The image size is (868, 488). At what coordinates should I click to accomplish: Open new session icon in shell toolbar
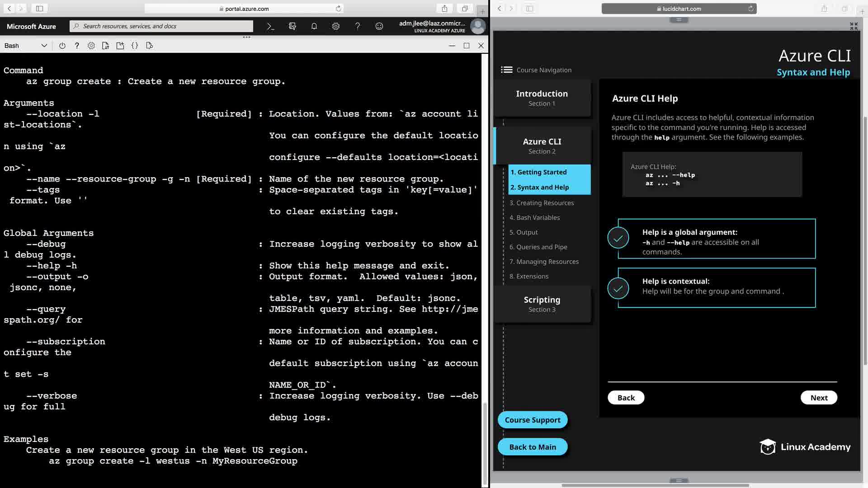(x=120, y=46)
